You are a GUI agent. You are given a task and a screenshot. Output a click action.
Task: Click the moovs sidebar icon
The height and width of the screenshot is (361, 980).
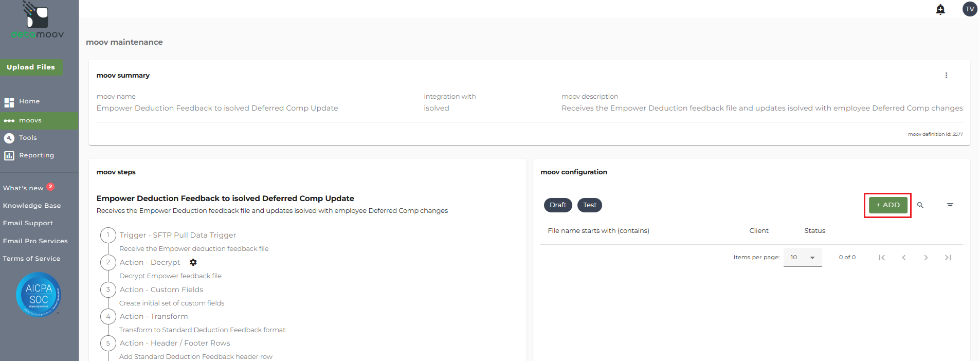tap(9, 121)
